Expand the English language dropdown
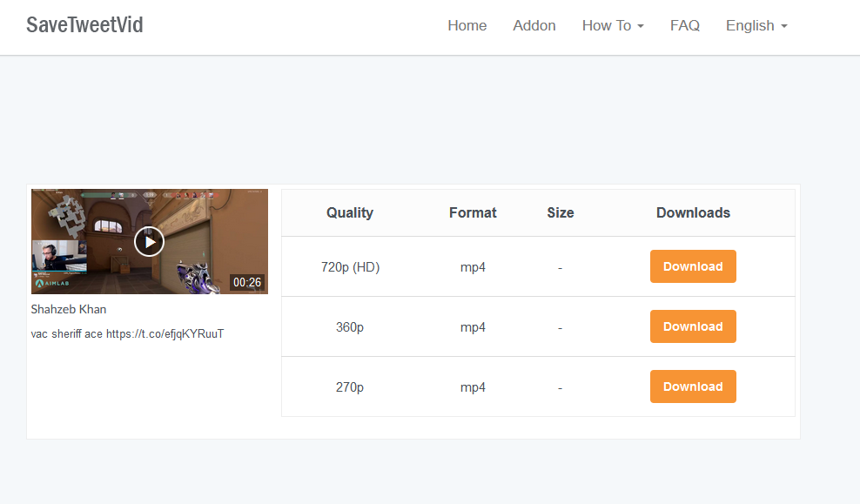860x504 pixels. tap(756, 26)
